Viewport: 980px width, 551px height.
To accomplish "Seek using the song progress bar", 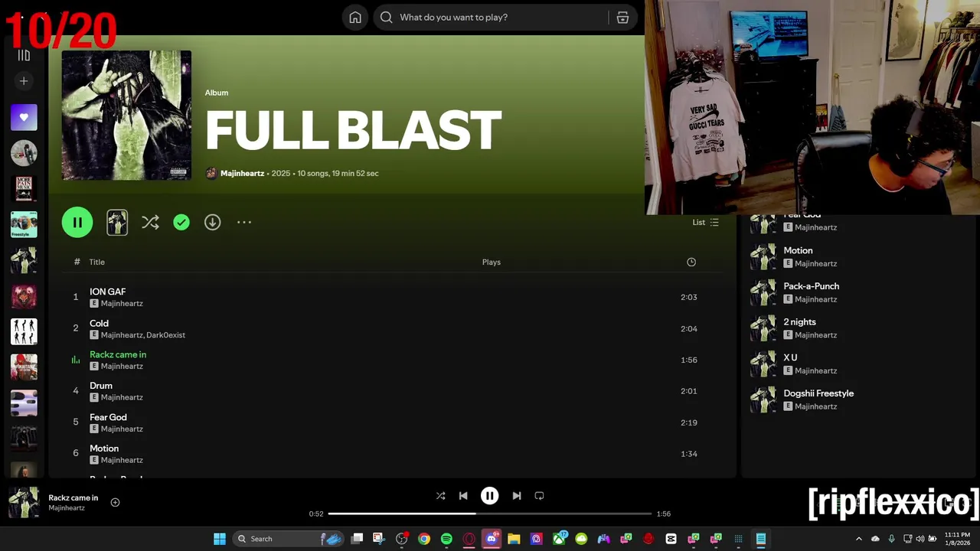I will pyautogui.click(x=490, y=514).
